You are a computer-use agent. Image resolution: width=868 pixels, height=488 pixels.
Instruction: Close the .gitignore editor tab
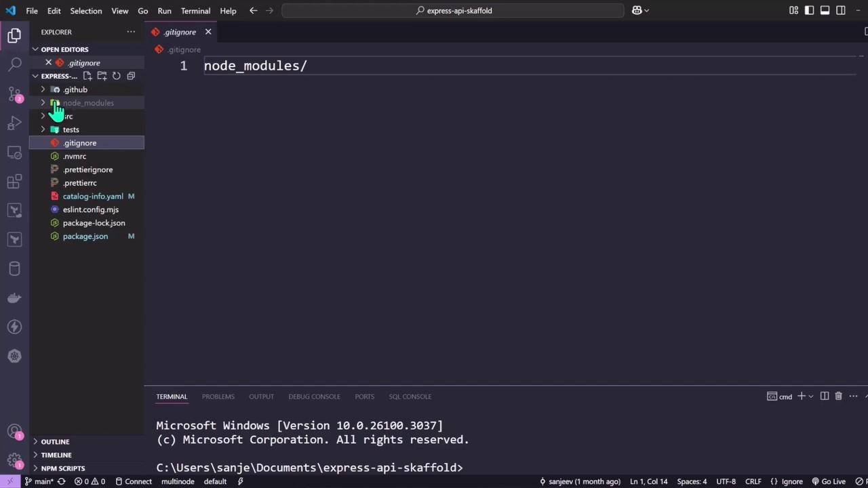(x=208, y=32)
